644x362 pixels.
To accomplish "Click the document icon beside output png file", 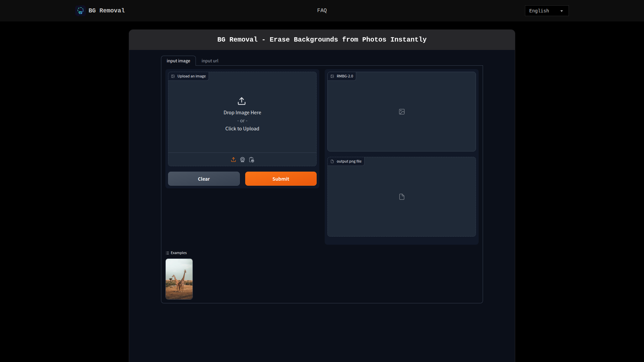I will (x=332, y=161).
